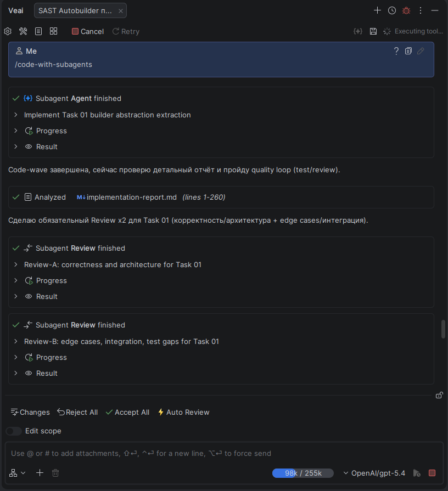Viewport: 448px width, 491px height.
Task: Open the tools wrench icon
Action: pyautogui.click(x=23, y=31)
